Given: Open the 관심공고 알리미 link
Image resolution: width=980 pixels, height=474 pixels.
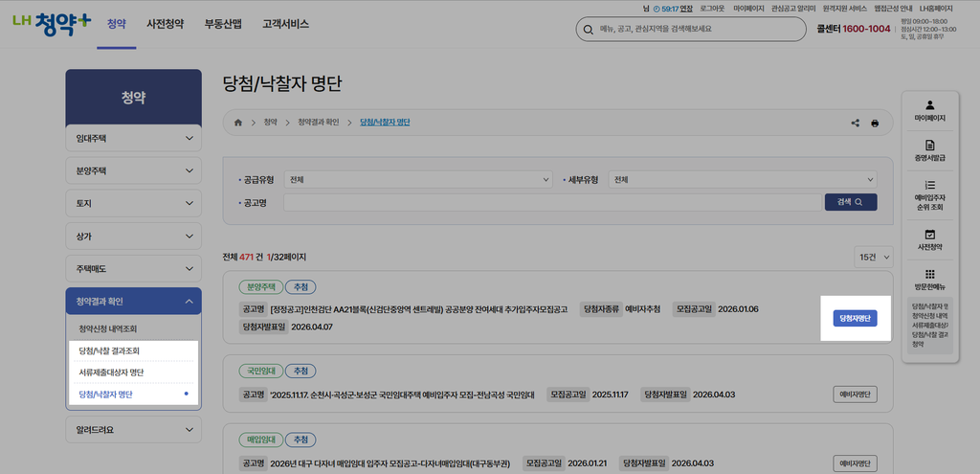Looking at the screenshot, I should coord(793,9).
